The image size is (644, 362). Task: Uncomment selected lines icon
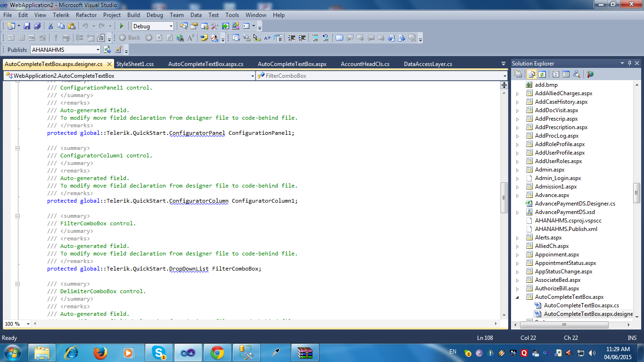click(326, 38)
